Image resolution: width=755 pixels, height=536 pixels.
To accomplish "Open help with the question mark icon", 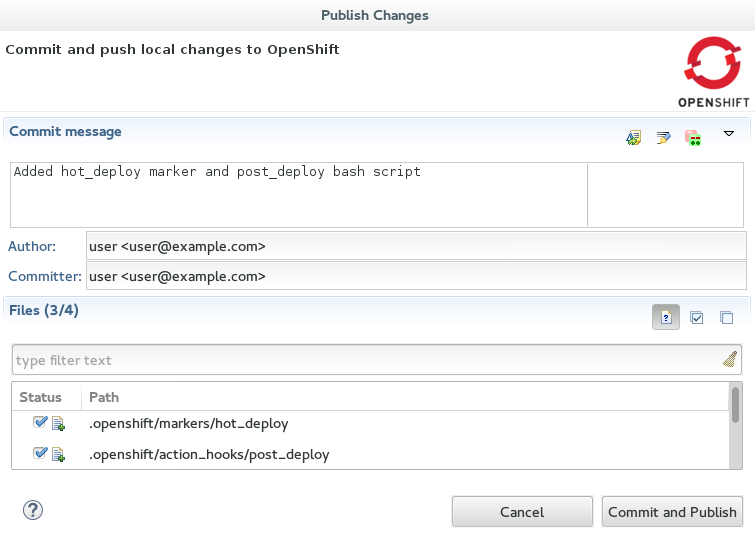I will coord(33,510).
